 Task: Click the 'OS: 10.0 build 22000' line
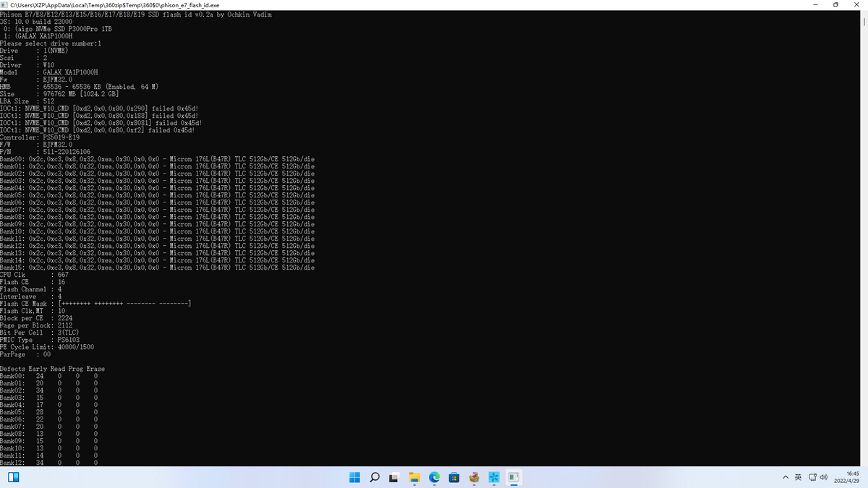[x=36, y=22]
